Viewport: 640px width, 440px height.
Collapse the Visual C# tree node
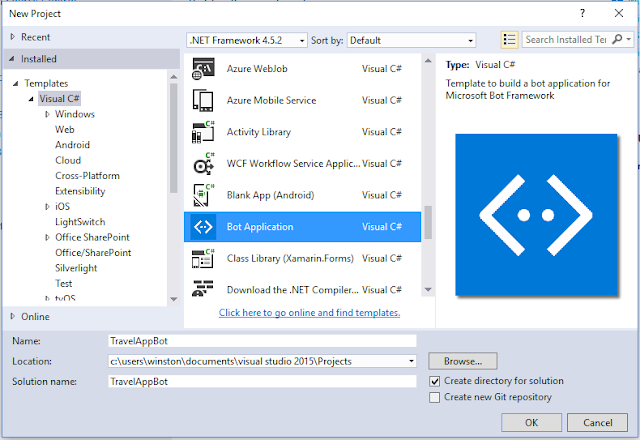[x=31, y=99]
